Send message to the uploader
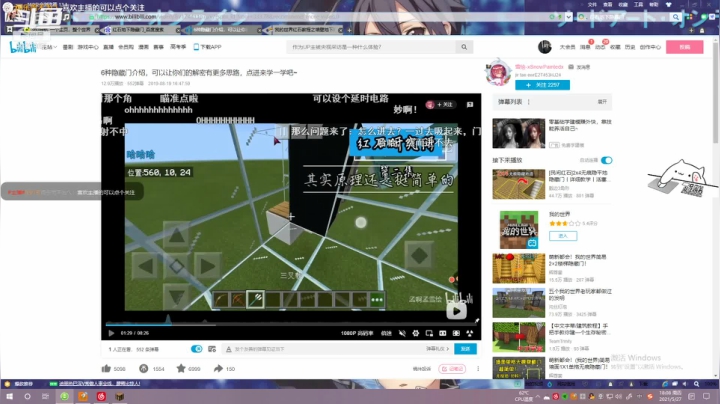Viewport: 720px width, 404px height. (x=579, y=67)
